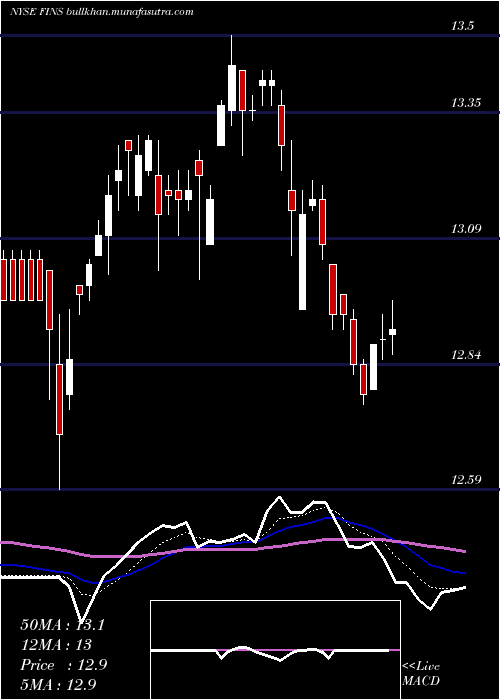Click the last candlestick on the chart
This screenshot has width=500, height=700.
pos(392,328)
